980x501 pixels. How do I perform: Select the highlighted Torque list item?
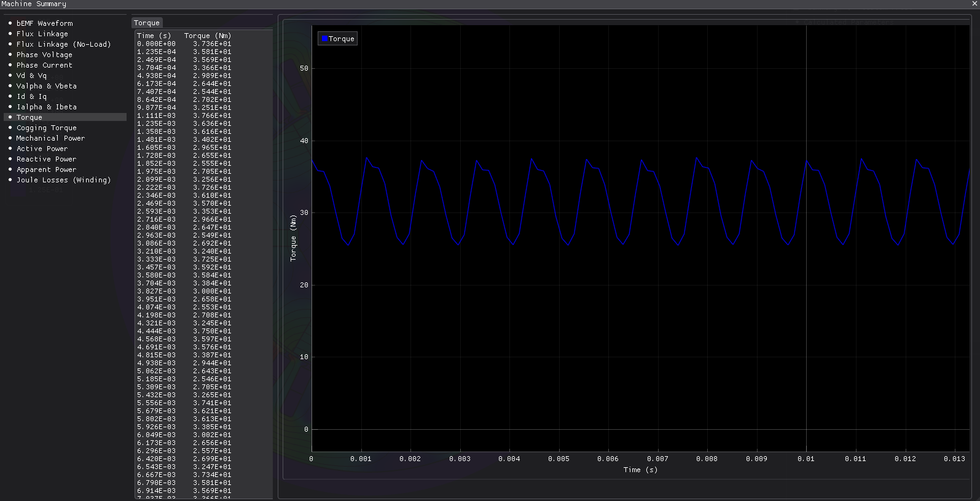pyautogui.click(x=65, y=117)
